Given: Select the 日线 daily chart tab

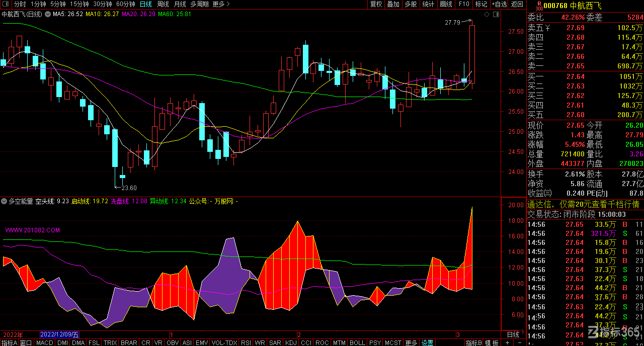Looking at the screenshot, I should (x=145, y=4).
